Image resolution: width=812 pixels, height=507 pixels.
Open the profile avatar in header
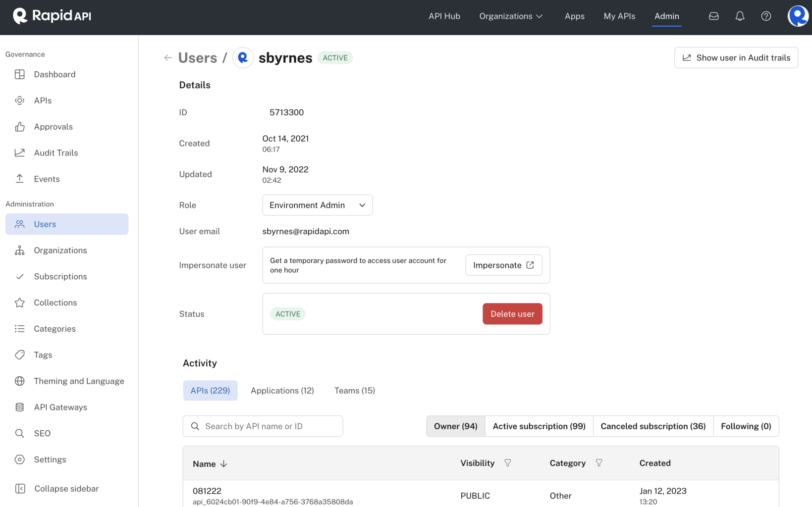798,16
